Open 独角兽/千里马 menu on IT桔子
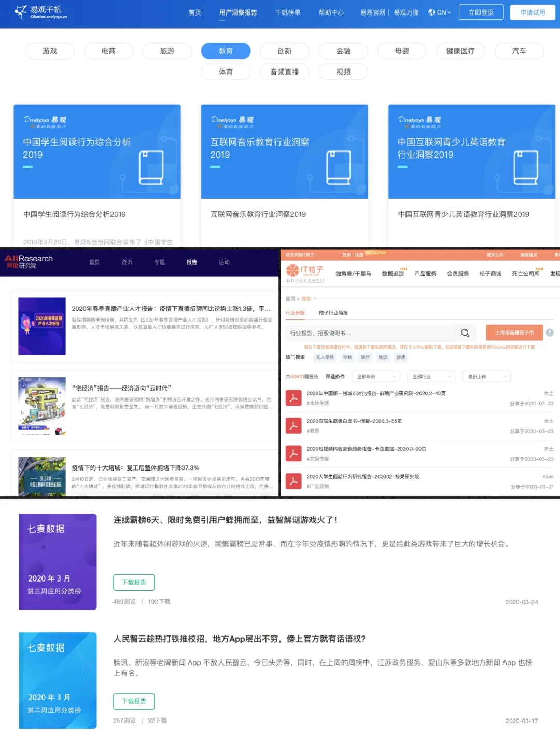 tap(353, 273)
